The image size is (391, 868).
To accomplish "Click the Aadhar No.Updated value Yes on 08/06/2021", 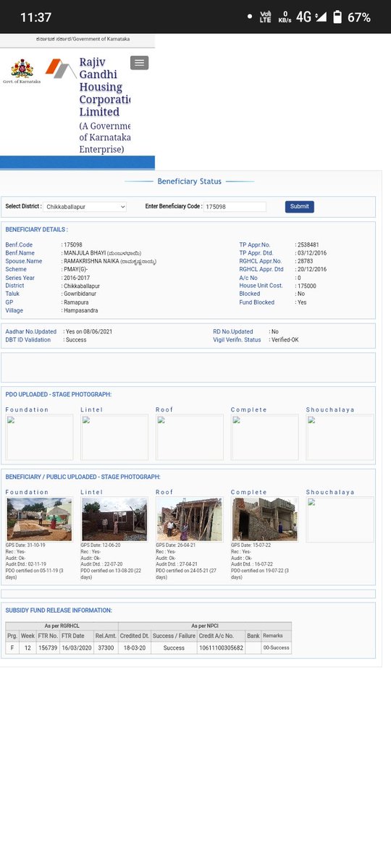I will pyautogui.click(x=88, y=331).
